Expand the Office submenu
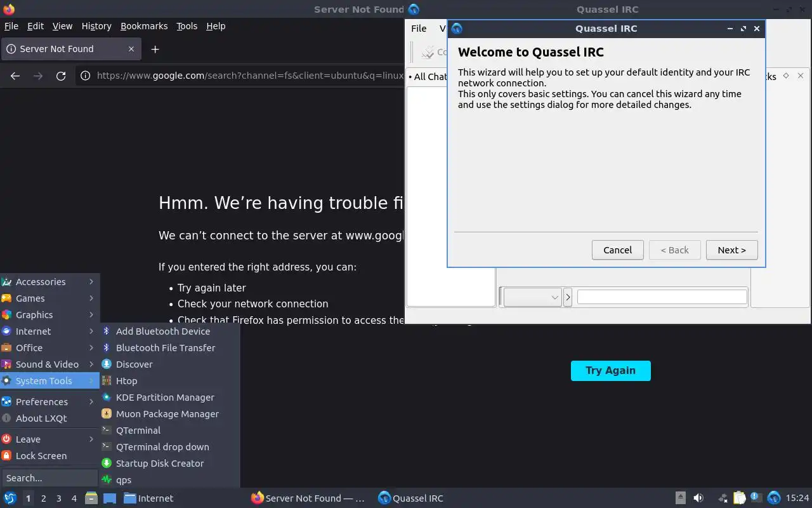This screenshot has height=508, width=812. (49, 348)
